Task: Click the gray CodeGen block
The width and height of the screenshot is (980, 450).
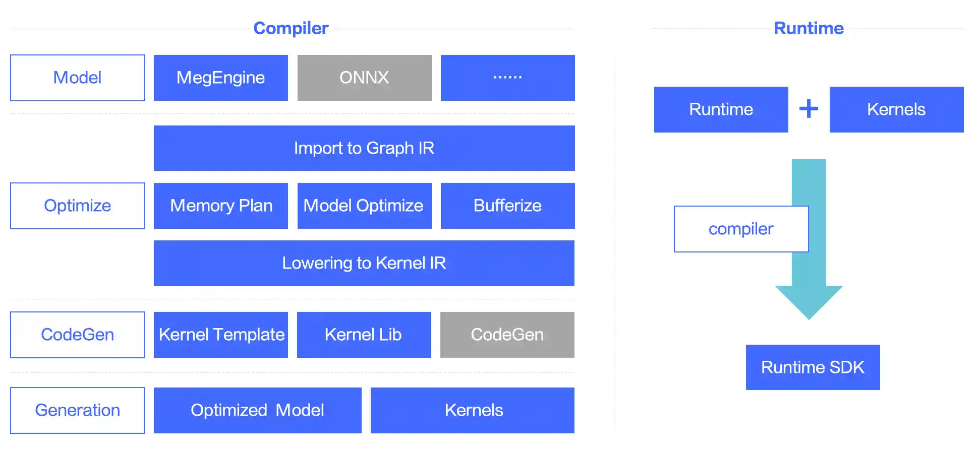Action: [x=507, y=335]
